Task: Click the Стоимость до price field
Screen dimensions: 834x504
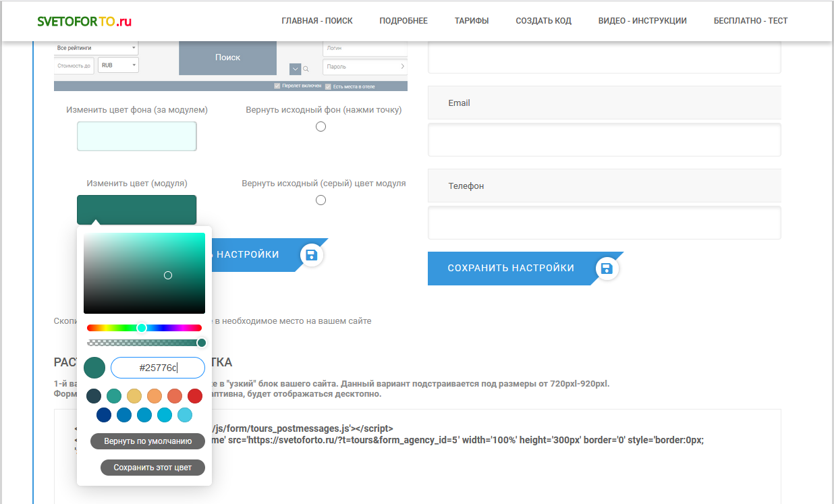Action: tap(74, 65)
